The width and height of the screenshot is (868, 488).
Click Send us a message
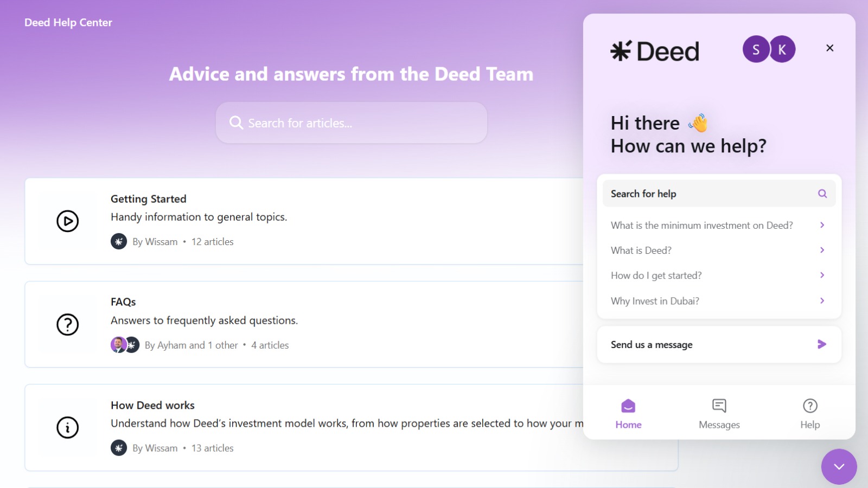tap(719, 344)
